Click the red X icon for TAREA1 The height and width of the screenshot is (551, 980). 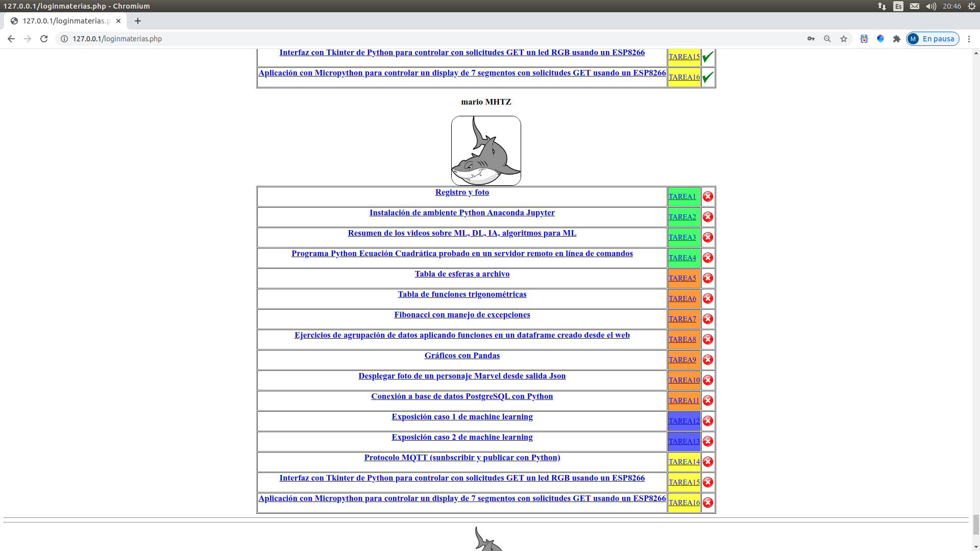tap(708, 196)
